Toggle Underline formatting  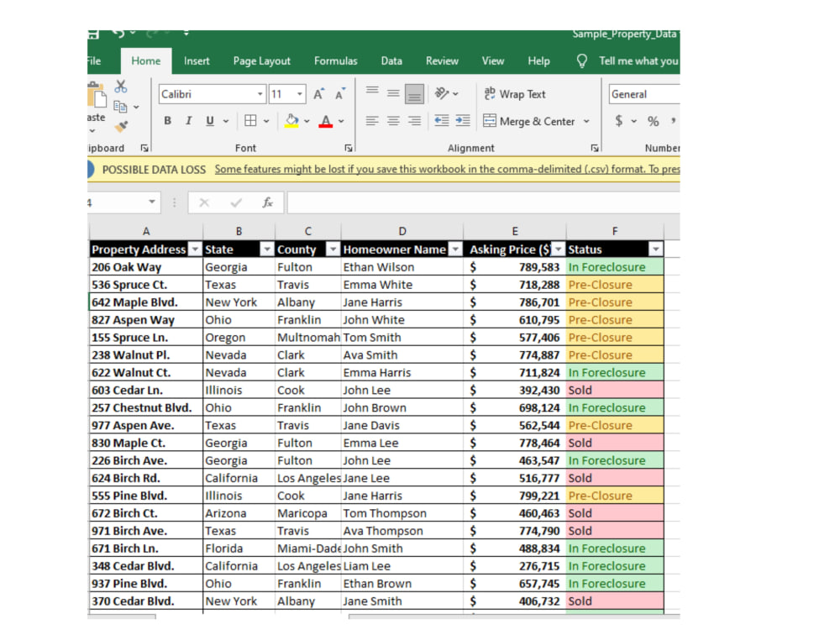click(210, 121)
